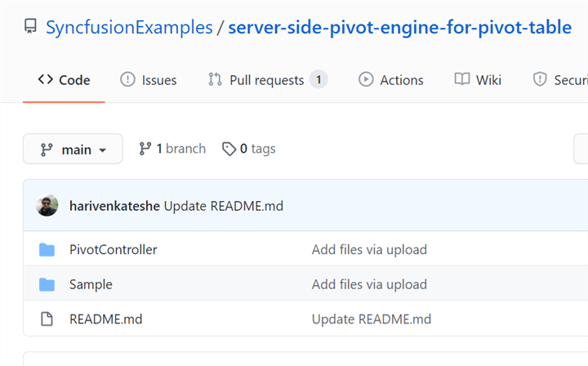
Task: Open the SyncfusionExamples organization link
Action: (x=129, y=28)
